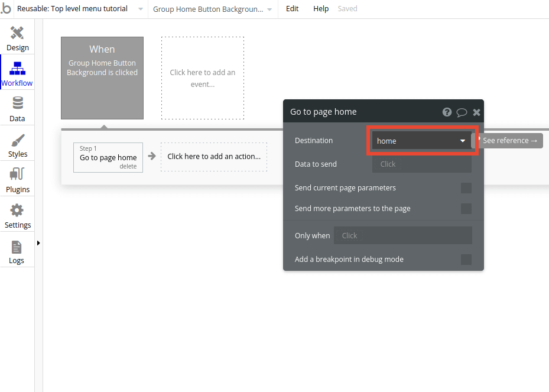Click the Saved status text

(x=347, y=9)
